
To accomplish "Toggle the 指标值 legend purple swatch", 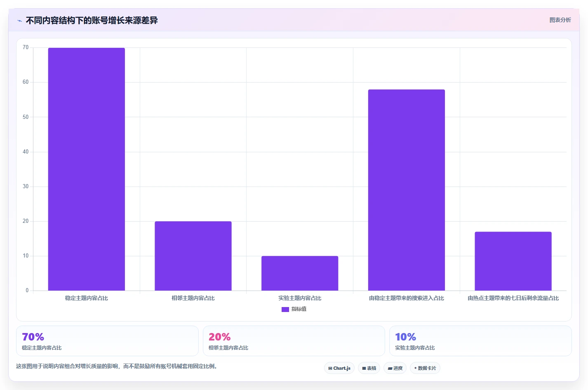I will [x=285, y=309].
